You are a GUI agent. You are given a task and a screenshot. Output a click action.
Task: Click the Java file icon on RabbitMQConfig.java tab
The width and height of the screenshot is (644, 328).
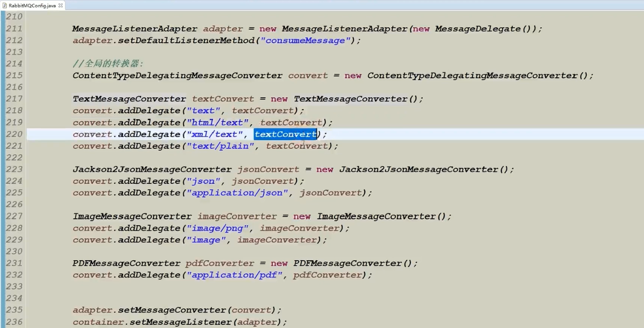(x=4, y=6)
